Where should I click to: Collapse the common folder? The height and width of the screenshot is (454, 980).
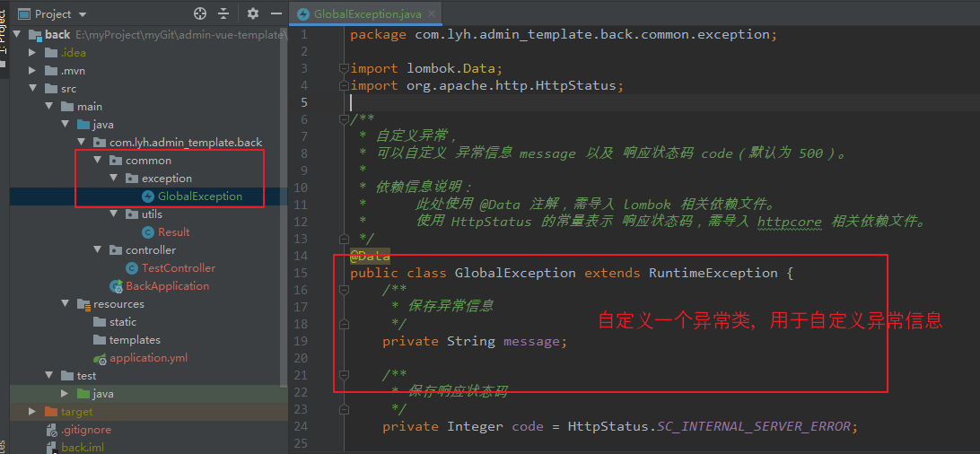[98, 161]
